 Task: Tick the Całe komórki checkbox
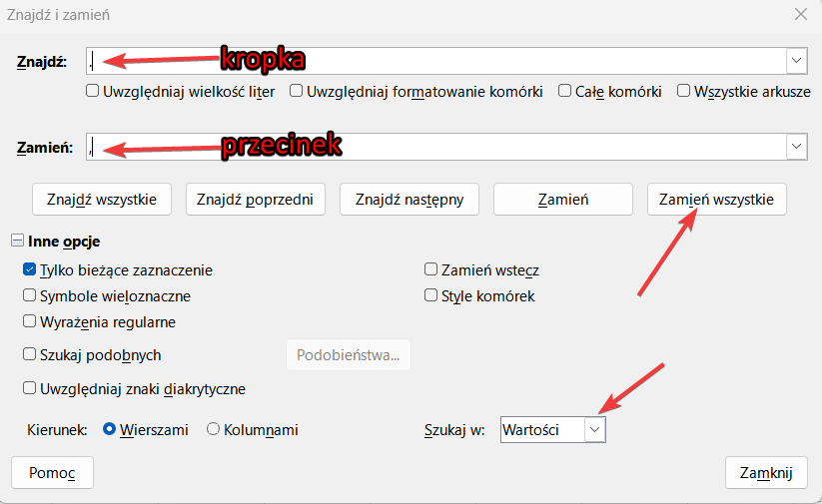(x=565, y=91)
